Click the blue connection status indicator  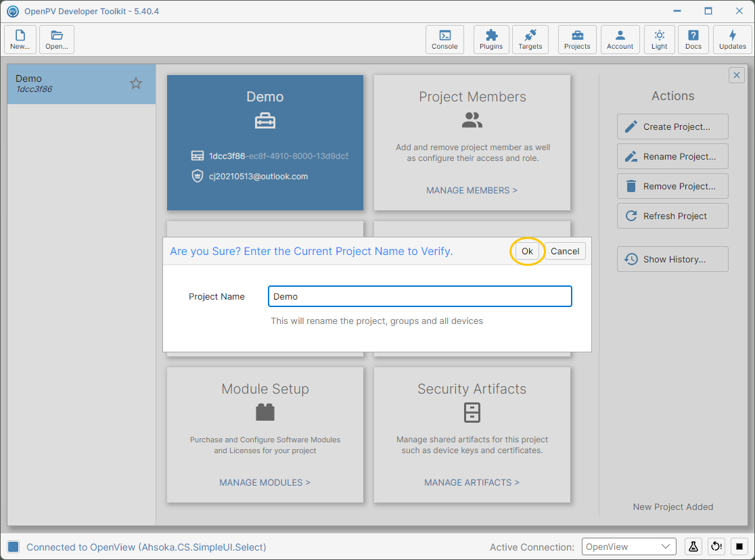coord(14,546)
